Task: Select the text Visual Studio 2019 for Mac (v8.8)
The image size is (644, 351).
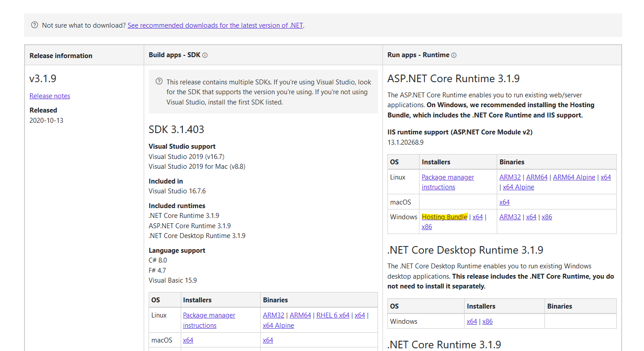Action: point(197,167)
